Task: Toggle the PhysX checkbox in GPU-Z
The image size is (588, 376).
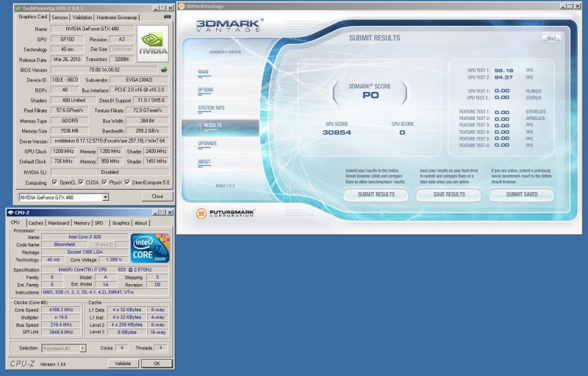Action: coord(104,182)
